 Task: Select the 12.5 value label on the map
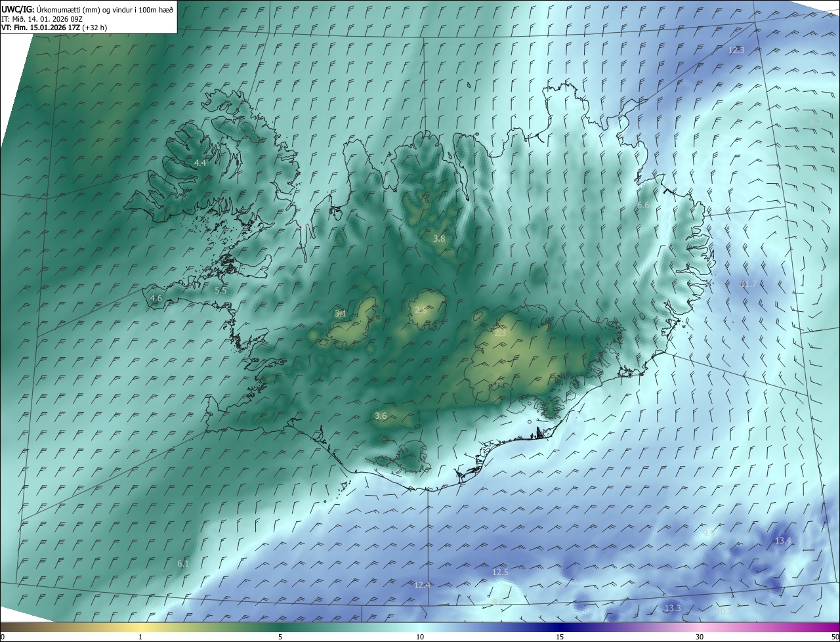(500, 572)
